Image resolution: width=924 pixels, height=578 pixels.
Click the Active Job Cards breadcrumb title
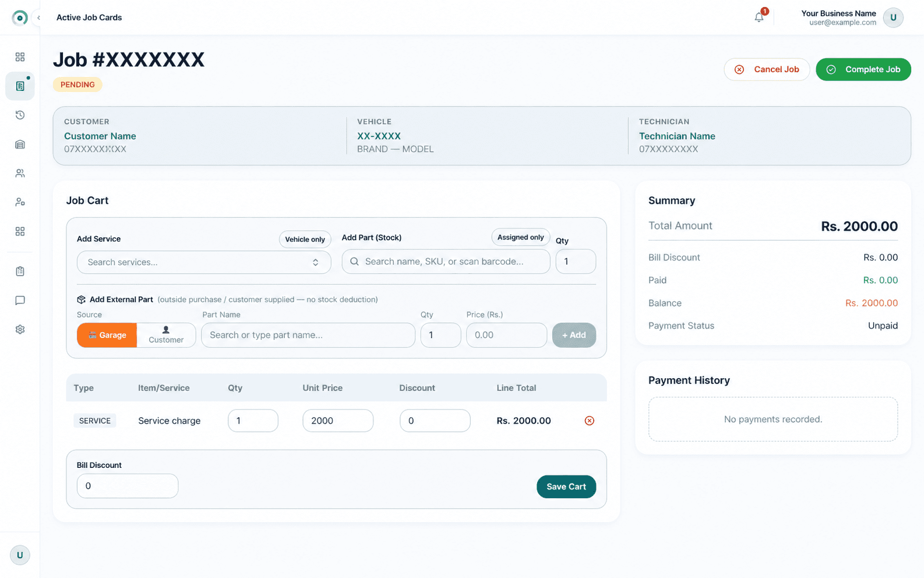[89, 17]
